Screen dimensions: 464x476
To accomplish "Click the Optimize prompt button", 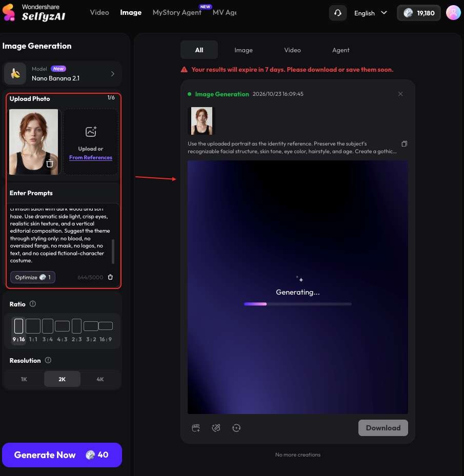I will [32, 277].
